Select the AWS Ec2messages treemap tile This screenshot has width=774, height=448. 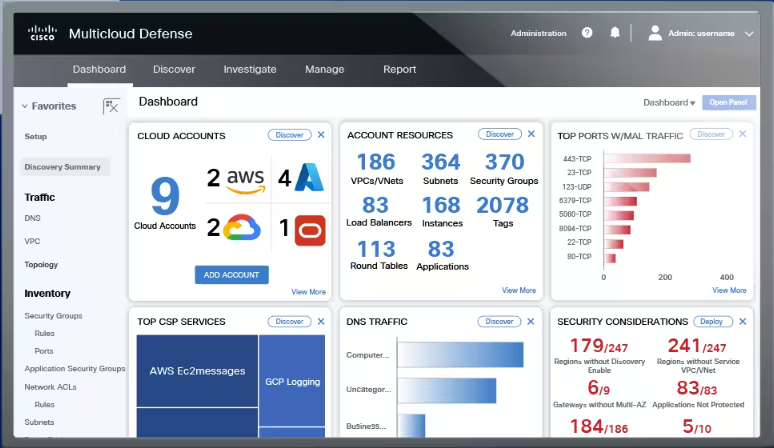pos(197,371)
